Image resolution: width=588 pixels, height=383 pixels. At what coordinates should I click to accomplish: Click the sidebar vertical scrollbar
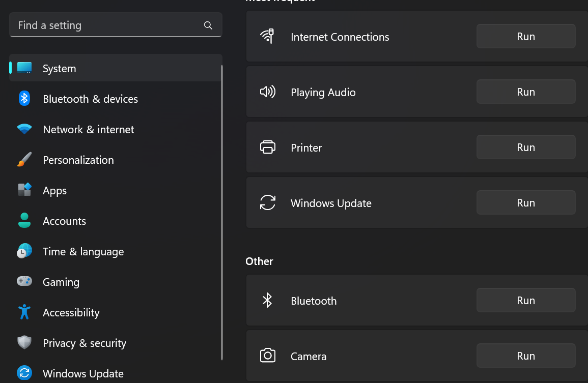[221, 213]
